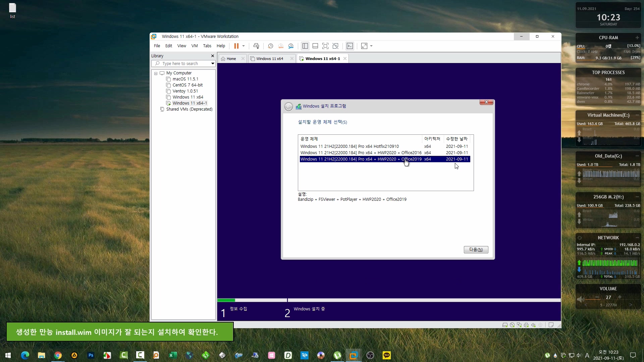The width and height of the screenshot is (644, 362).
Task: Click Send Ctrl+Alt+Del toolbar icon
Action: (256, 46)
